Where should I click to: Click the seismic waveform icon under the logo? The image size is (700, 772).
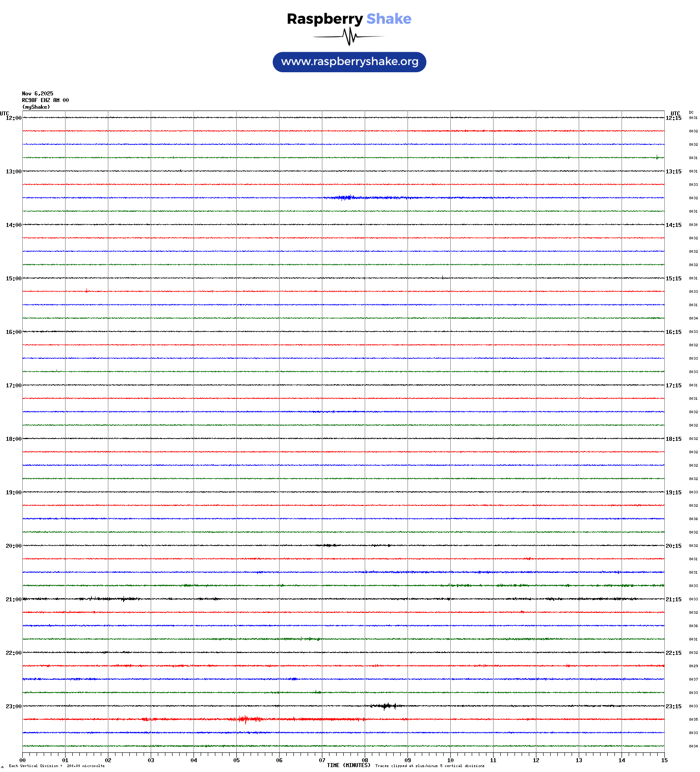[x=349, y=37]
